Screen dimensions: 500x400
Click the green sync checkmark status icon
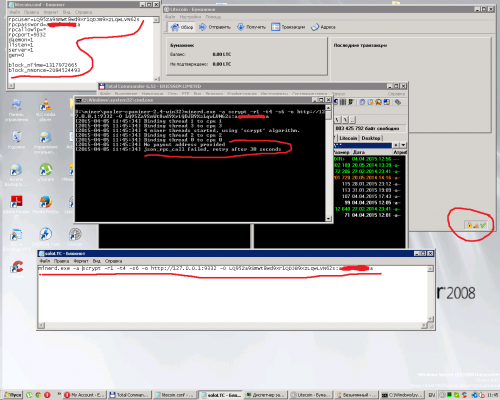pyautogui.click(x=483, y=225)
